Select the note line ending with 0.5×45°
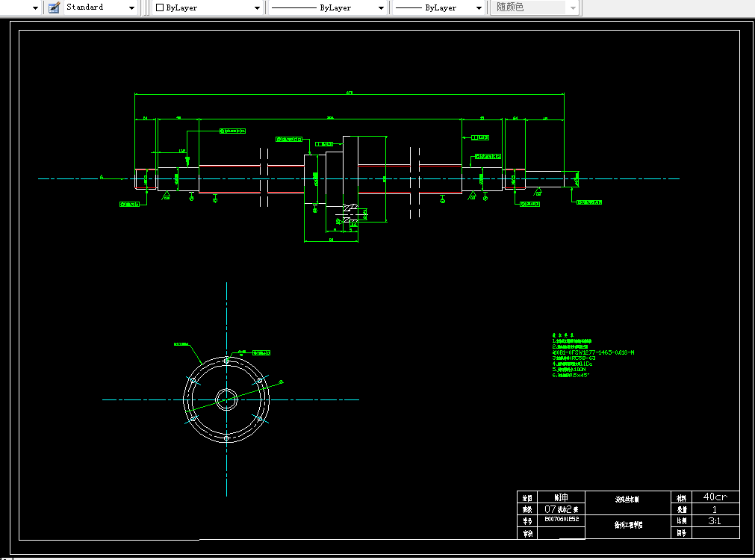The image size is (755, 560). [571, 375]
